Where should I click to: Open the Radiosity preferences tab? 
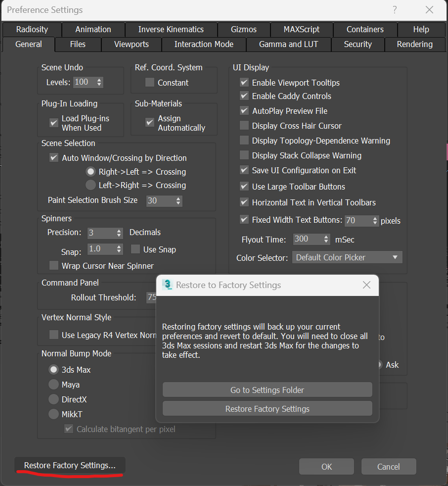[x=32, y=29]
